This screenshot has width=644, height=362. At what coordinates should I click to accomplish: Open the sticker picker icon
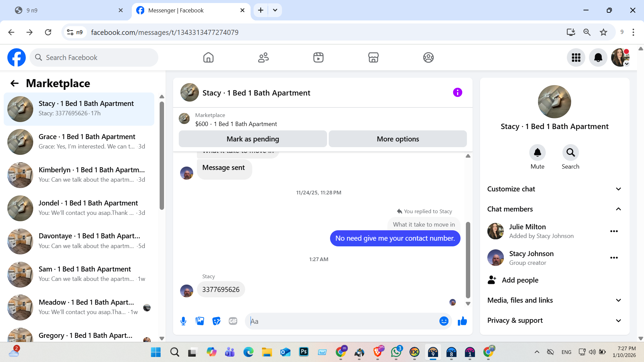[x=216, y=321]
